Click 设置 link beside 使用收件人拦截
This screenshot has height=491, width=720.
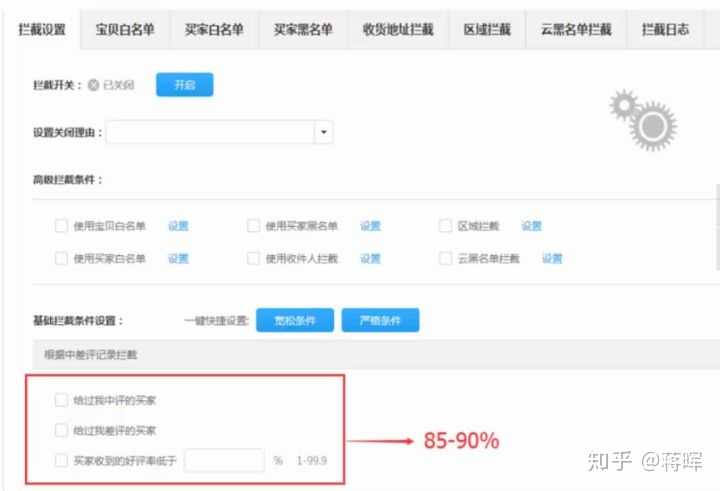tap(370, 259)
